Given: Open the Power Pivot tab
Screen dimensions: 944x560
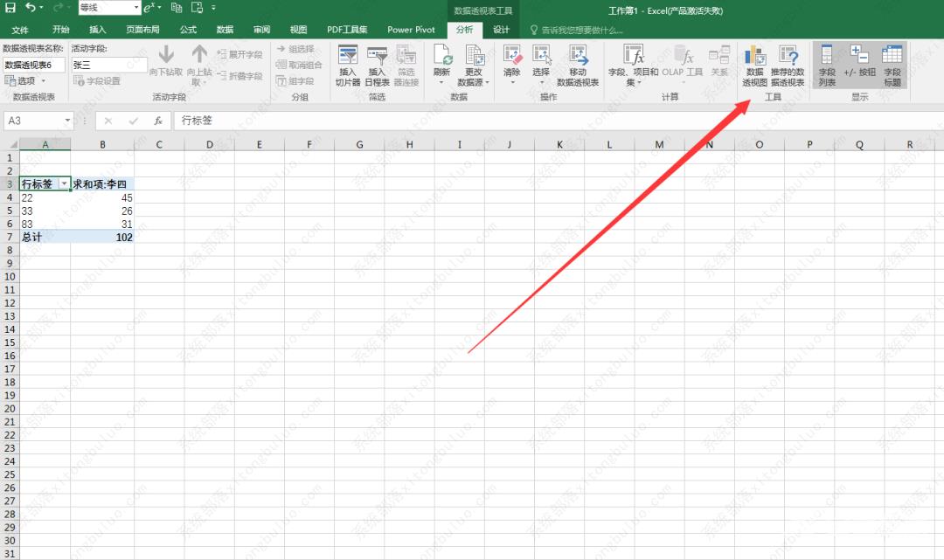Looking at the screenshot, I should (411, 30).
